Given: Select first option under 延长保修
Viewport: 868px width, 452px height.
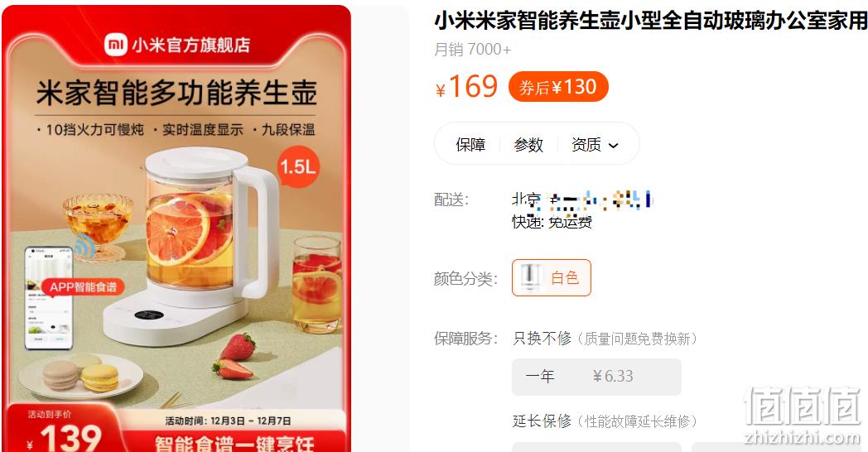Looking at the screenshot, I should point(596,447).
